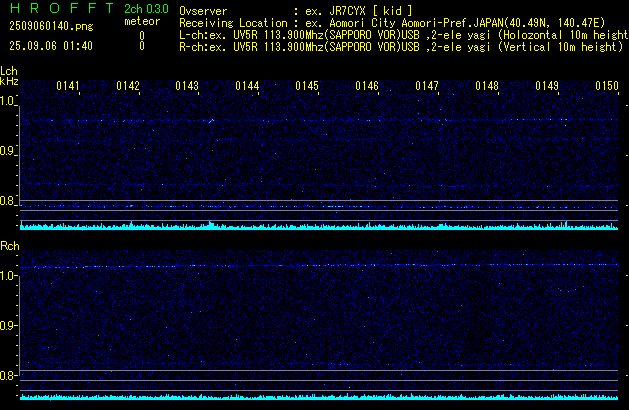Click the 0141 time marker

(68, 86)
